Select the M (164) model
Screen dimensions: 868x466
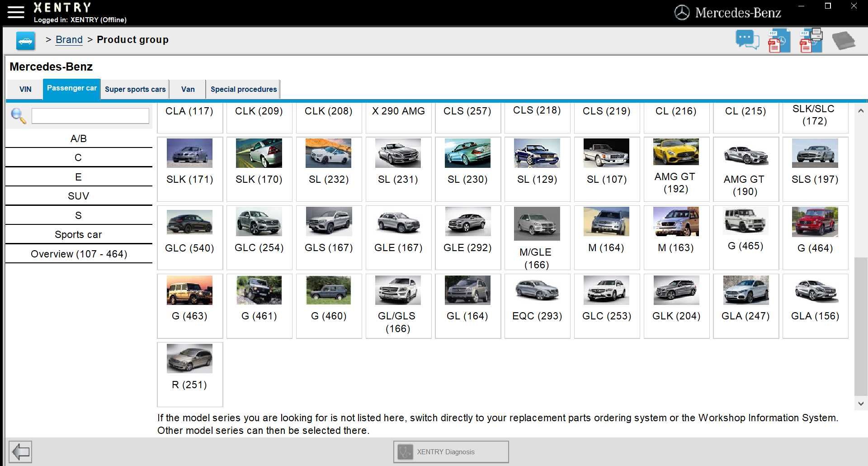coord(607,238)
